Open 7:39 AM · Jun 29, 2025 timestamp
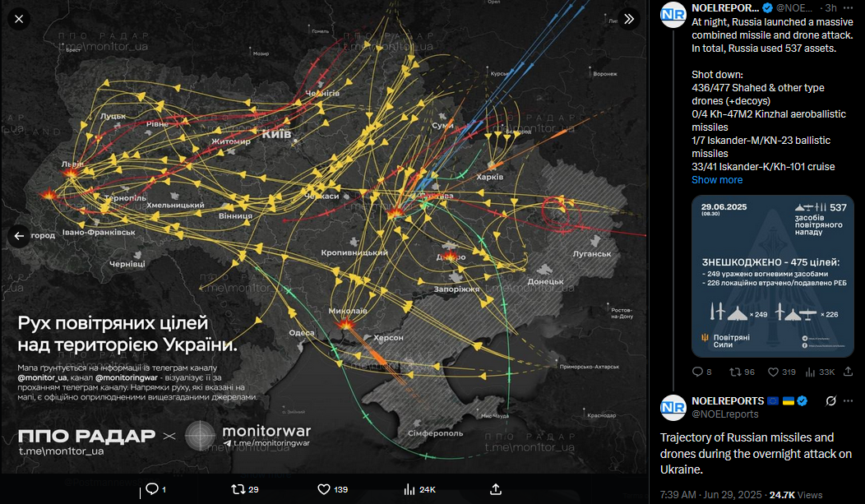This screenshot has width=865, height=504. point(711,495)
